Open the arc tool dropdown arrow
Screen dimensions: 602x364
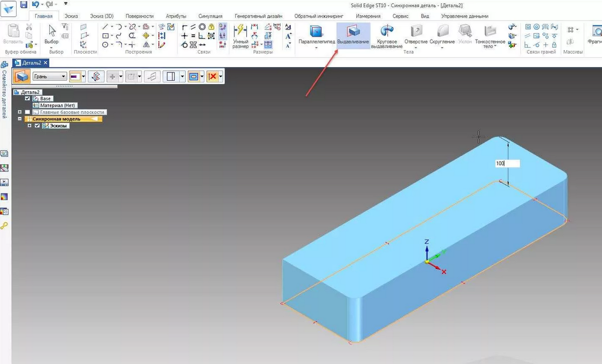(x=124, y=27)
